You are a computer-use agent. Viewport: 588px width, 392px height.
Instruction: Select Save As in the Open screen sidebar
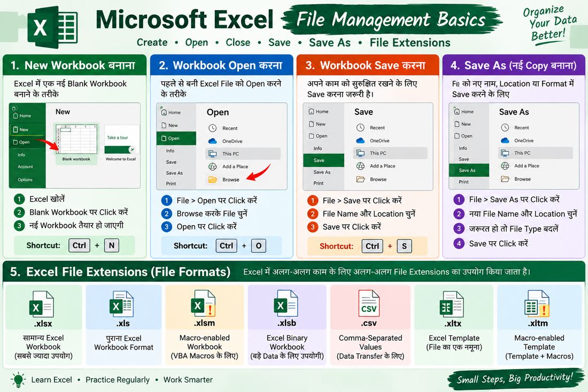(x=174, y=173)
